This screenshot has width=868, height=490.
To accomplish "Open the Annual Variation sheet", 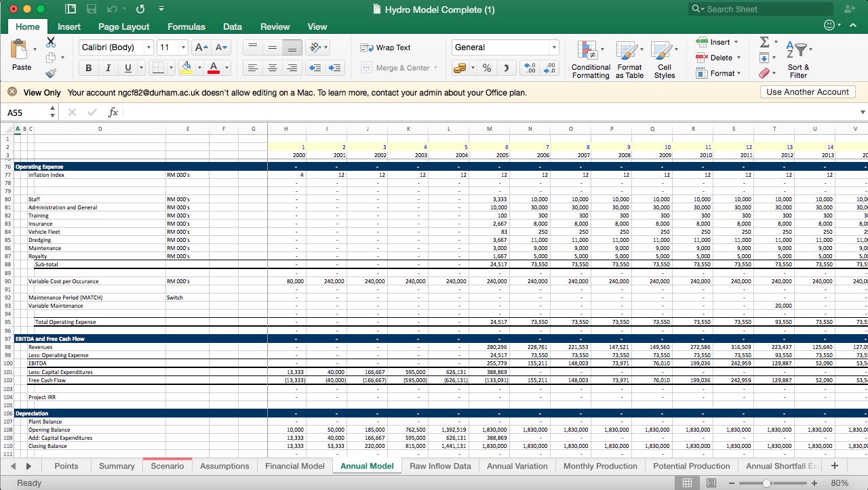I will pos(518,466).
